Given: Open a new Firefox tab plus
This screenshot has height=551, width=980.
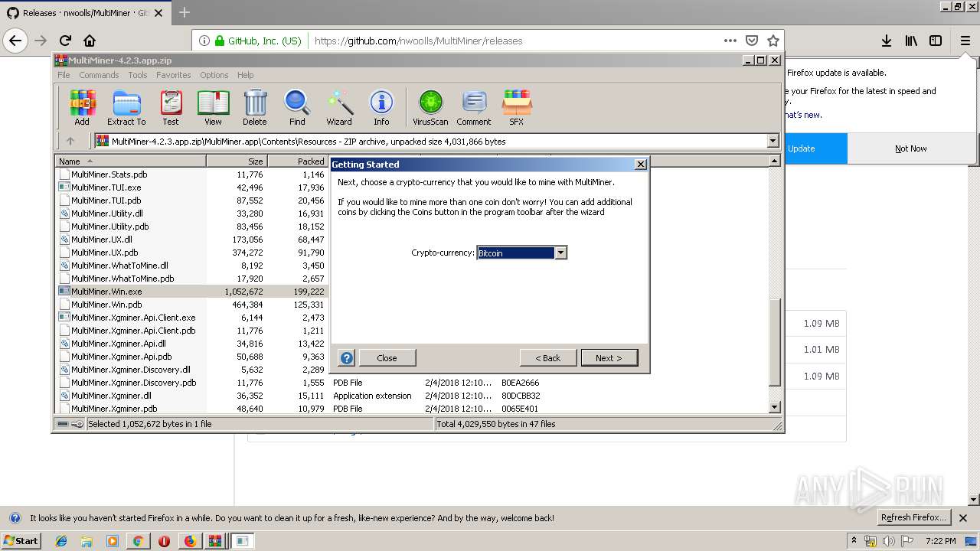Looking at the screenshot, I should (x=185, y=12).
